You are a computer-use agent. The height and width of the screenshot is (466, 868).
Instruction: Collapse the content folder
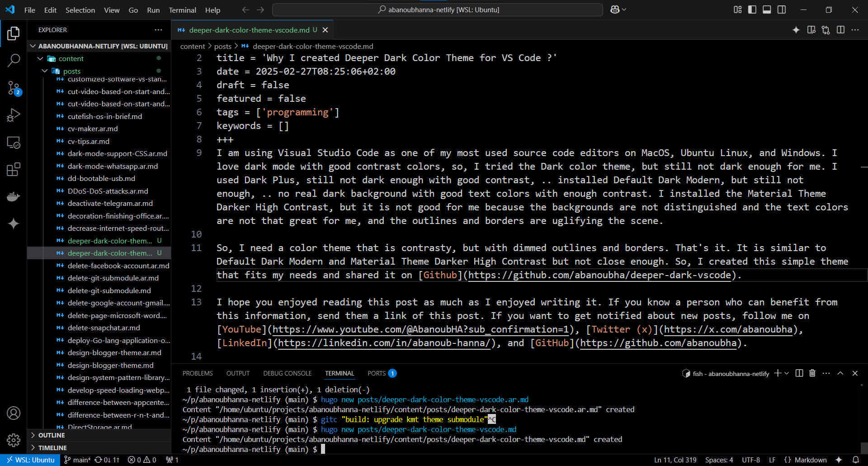40,58
